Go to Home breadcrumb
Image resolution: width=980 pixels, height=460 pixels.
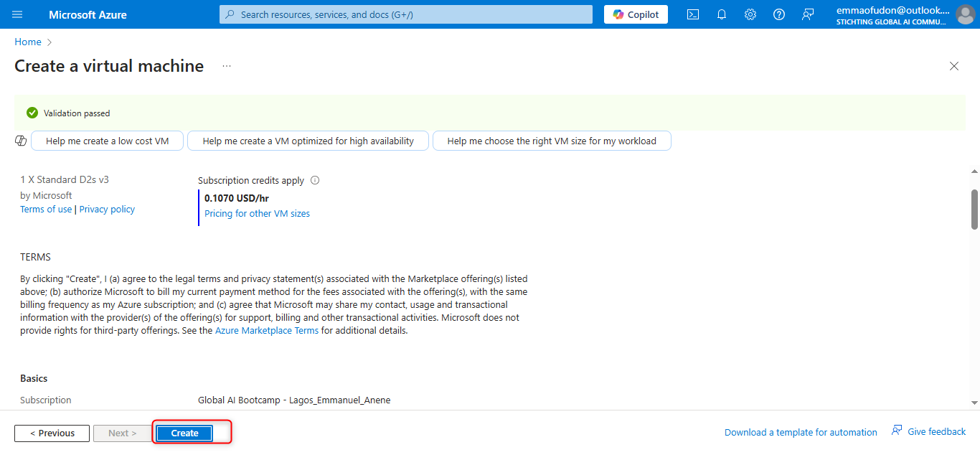point(28,42)
